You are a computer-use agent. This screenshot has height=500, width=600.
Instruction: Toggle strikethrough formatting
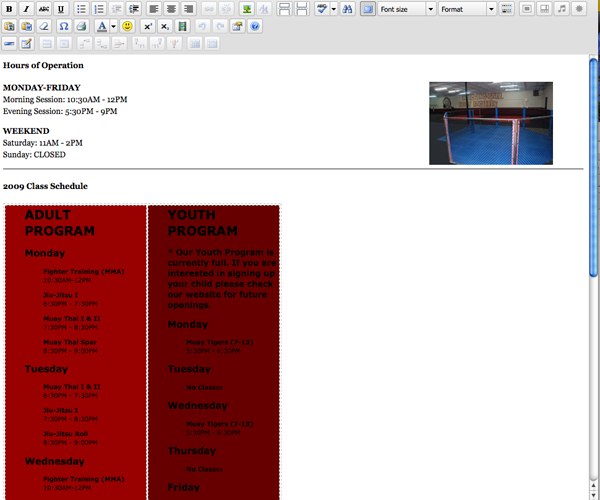44,9
